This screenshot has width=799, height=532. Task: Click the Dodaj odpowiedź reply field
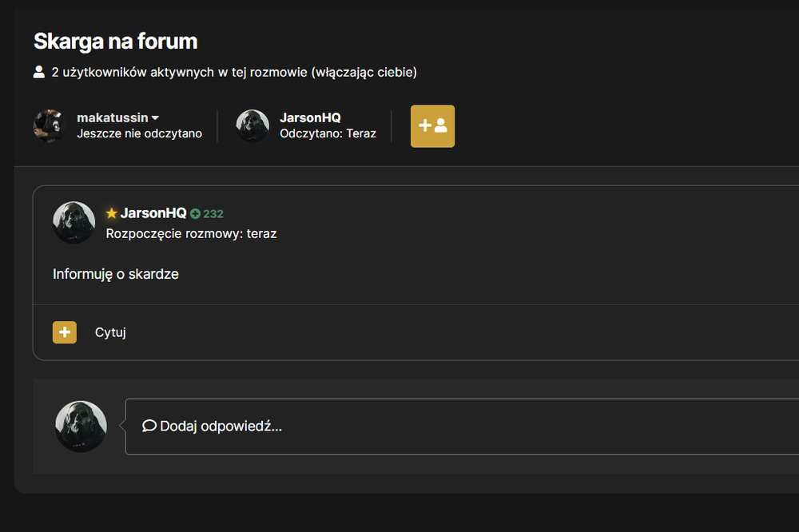[462, 427]
